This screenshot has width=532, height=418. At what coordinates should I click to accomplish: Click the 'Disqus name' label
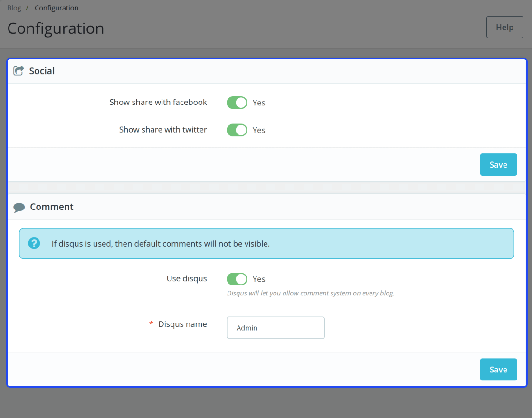[182, 324]
